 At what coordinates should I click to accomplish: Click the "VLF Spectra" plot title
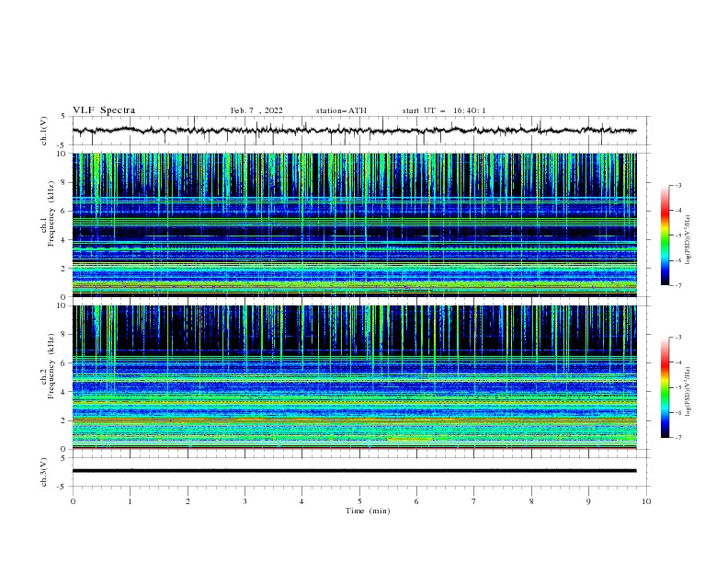click(104, 110)
